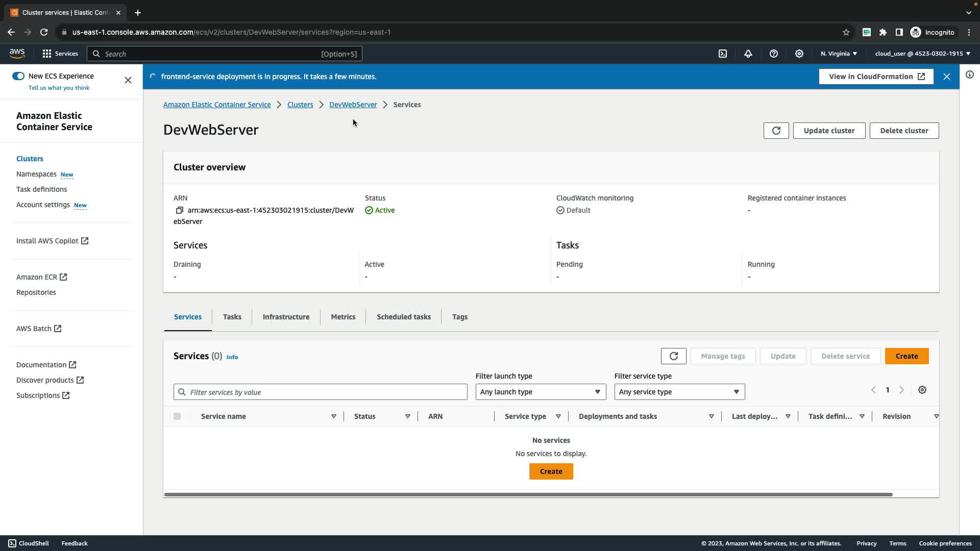
Task: Refresh the Services table
Action: 673,356
